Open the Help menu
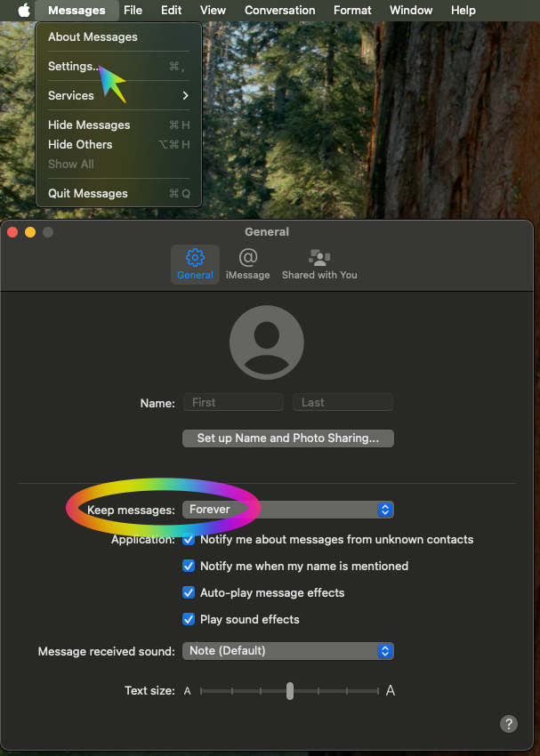540x756 pixels. click(463, 10)
